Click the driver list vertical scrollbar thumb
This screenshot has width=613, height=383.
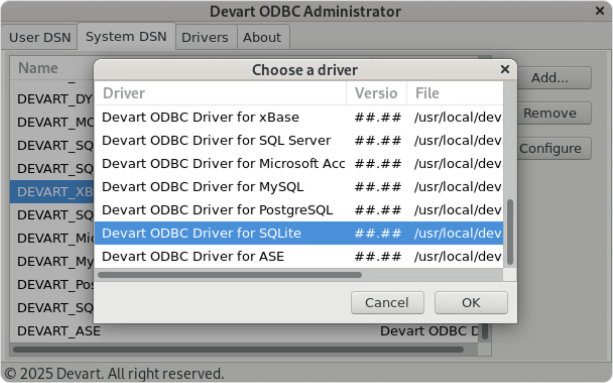tap(509, 232)
